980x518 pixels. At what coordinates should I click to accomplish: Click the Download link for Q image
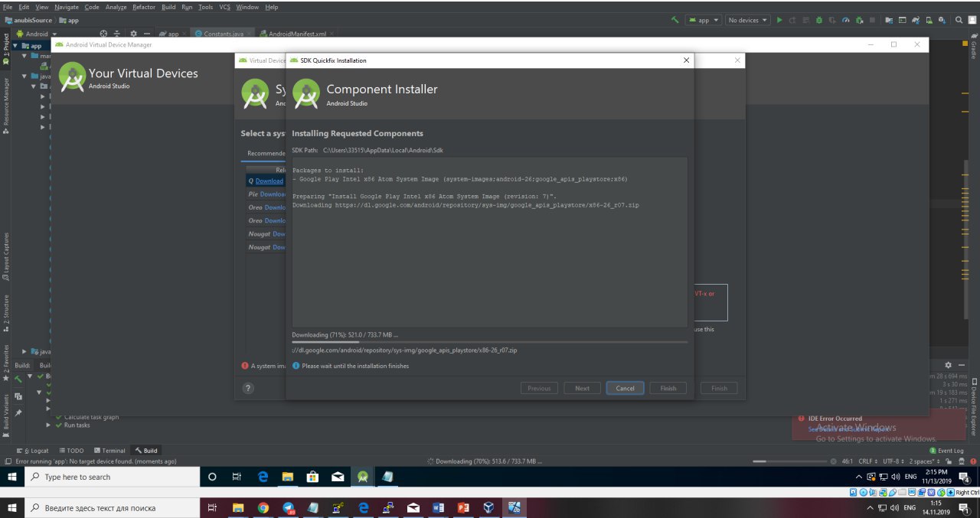[x=269, y=181]
